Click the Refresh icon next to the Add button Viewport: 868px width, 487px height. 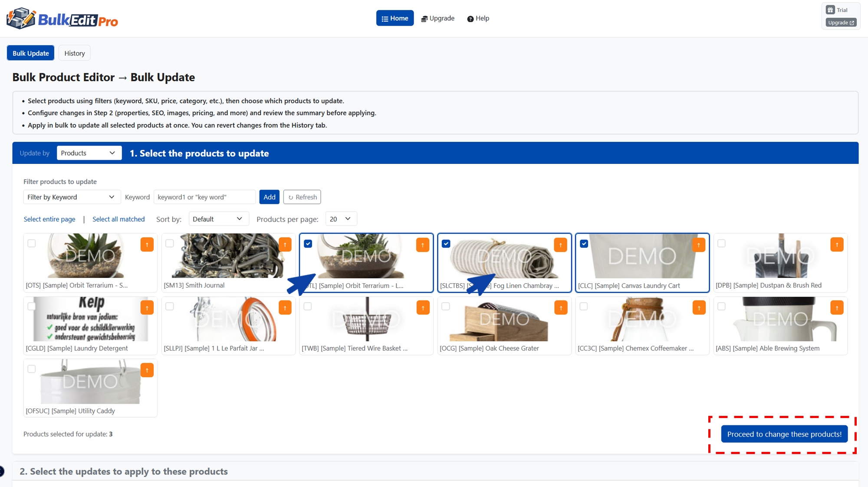[302, 197]
